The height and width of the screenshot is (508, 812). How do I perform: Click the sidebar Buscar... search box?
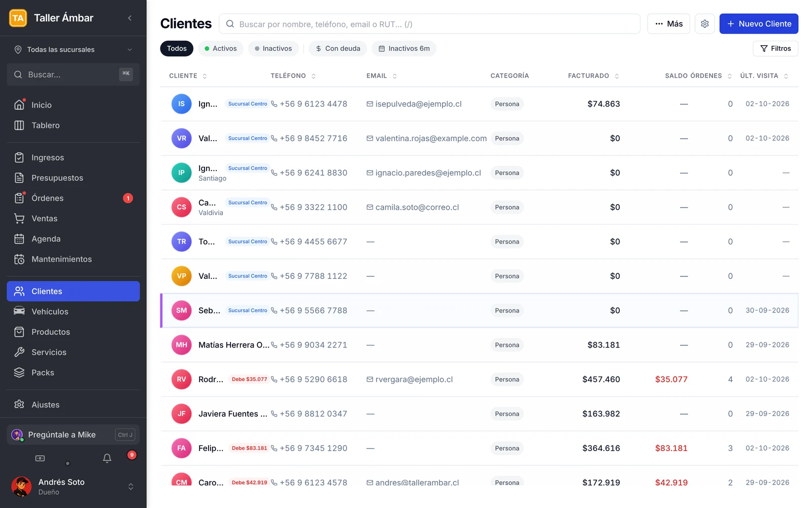(x=73, y=75)
